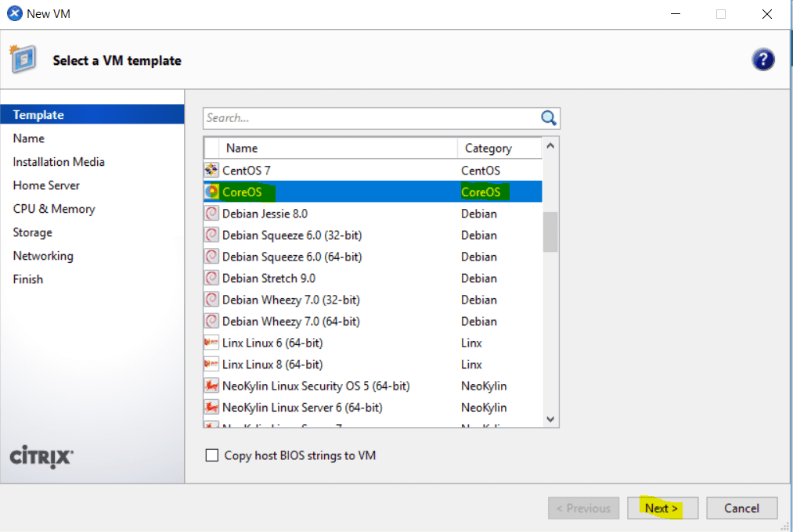Screen dimensions: 793x532
Task: Click the Select a VM template wizard icon
Action: pos(23,59)
